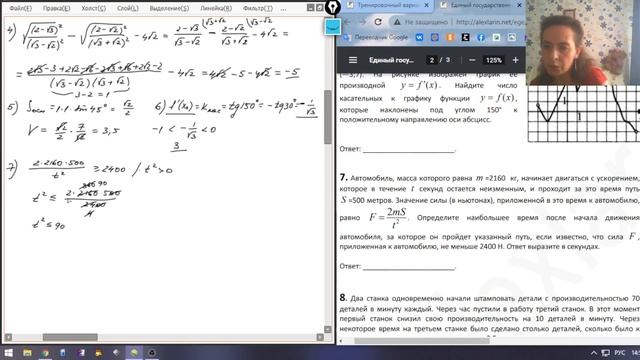
Task: Open the Холст menu
Action: tap(93, 8)
